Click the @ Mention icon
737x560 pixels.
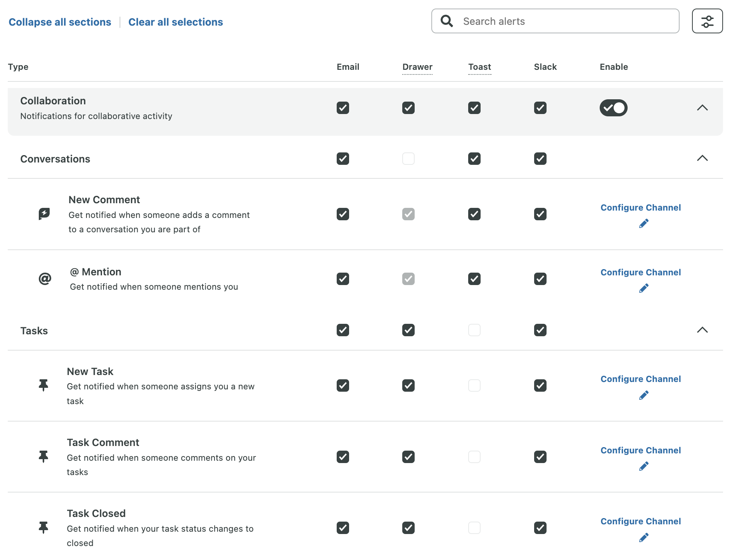(x=44, y=278)
